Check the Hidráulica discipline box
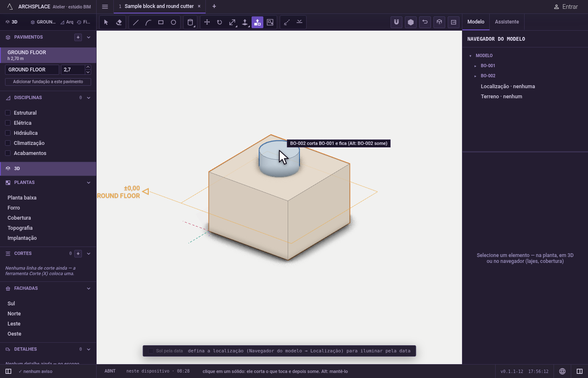This screenshot has width=588, height=378. (8, 133)
